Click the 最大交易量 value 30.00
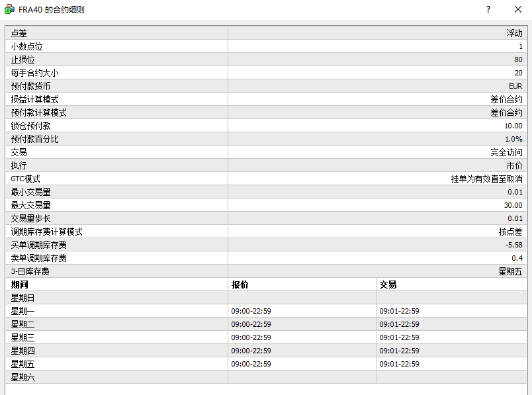The width and height of the screenshot is (532, 395). (x=513, y=205)
